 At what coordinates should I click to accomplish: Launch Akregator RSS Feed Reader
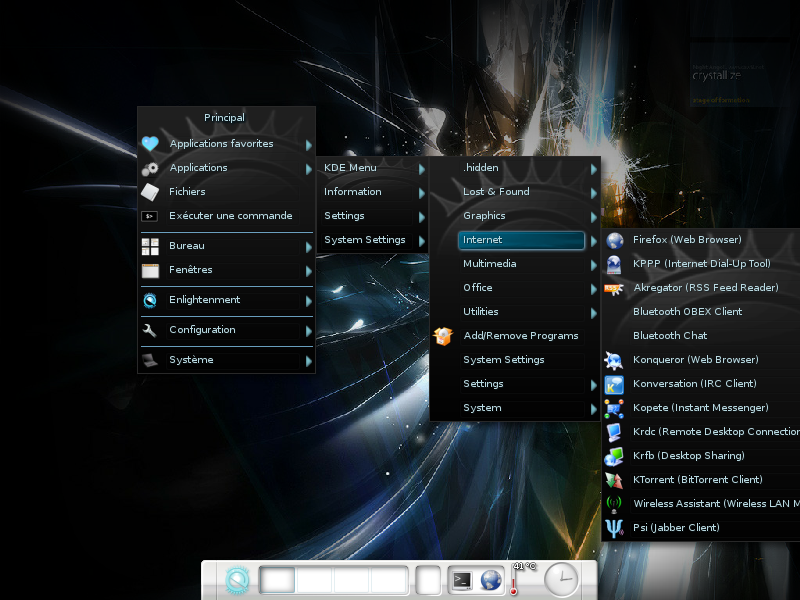point(705,288)
